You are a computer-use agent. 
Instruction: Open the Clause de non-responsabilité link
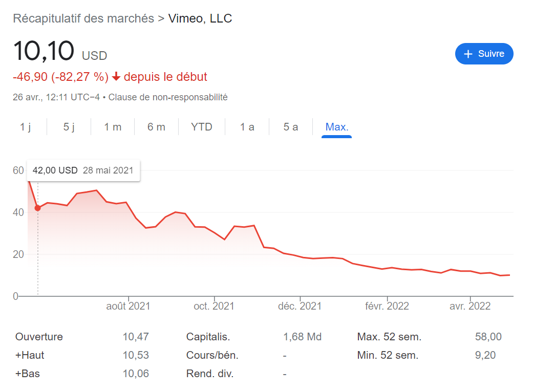(x=168, y=97)
